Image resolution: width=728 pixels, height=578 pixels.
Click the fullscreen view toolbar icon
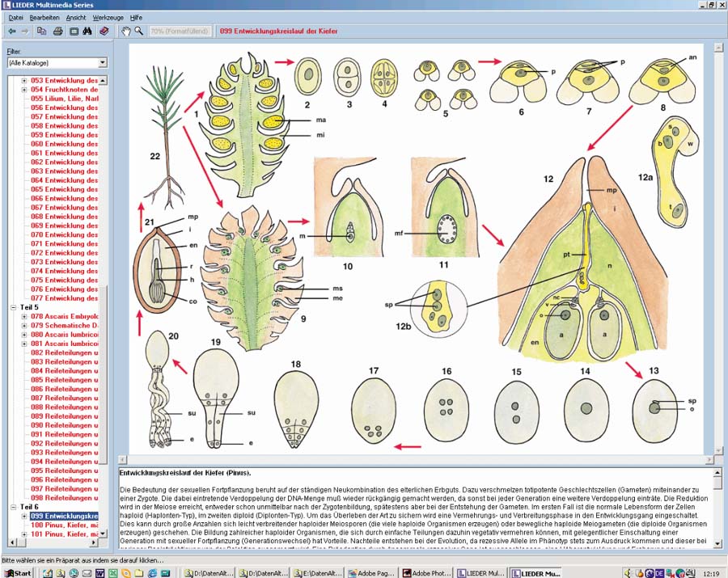pyautogui.click(x=74, y=31)
